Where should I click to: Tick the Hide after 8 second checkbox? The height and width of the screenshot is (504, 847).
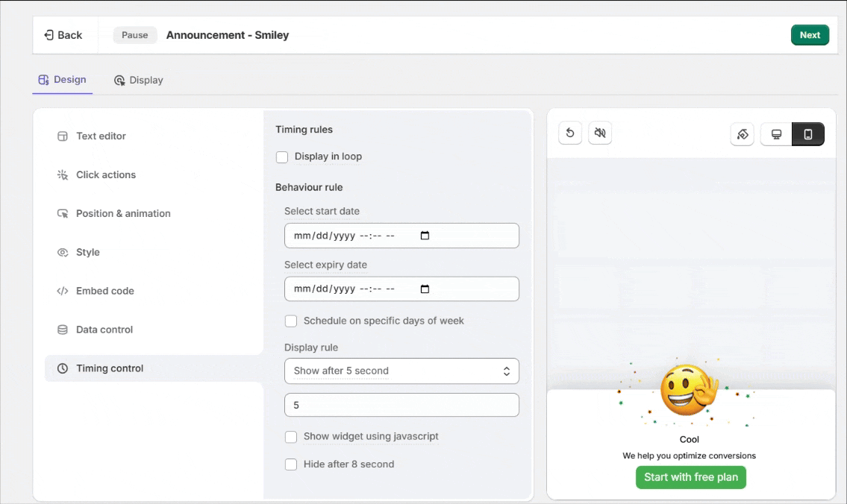[291, 464]
